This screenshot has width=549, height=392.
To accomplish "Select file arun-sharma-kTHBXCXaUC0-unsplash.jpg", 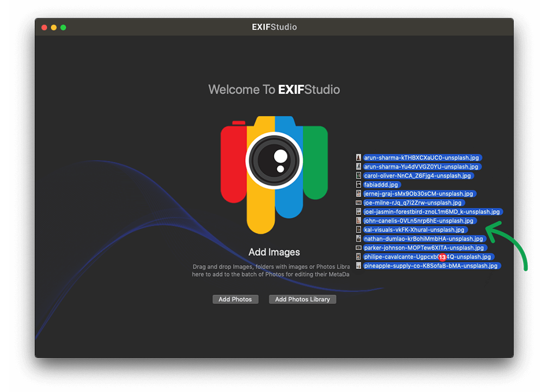I will [x=423, y=157].
